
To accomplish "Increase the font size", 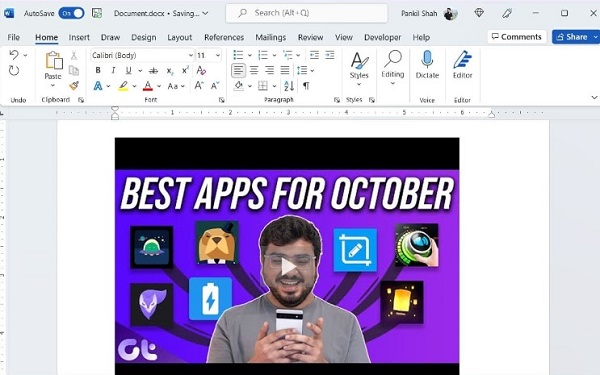I will tap(199, 86).
